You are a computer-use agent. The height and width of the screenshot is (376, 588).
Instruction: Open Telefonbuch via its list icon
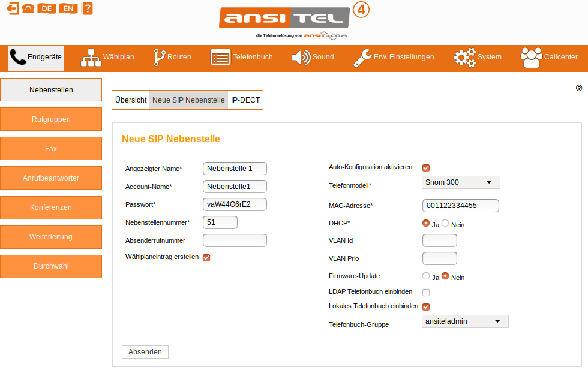pyautogui.click(x=220, y=58)
